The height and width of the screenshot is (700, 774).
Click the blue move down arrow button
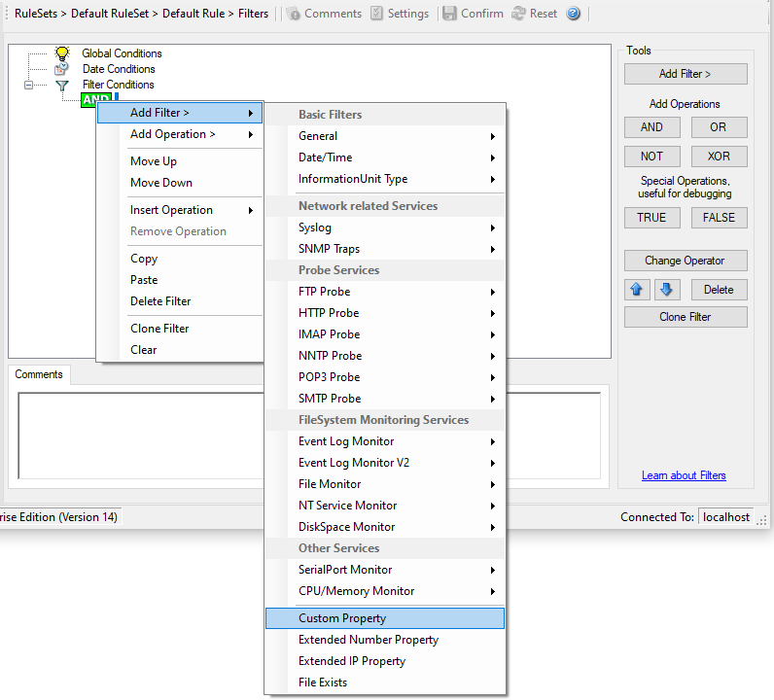click(666, 290)
